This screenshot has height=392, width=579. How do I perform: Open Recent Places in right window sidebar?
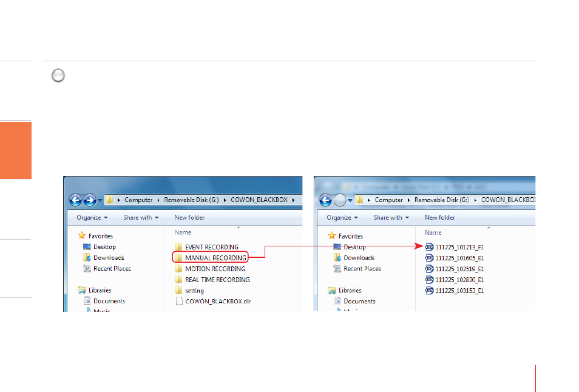click(x=357, y=268)
